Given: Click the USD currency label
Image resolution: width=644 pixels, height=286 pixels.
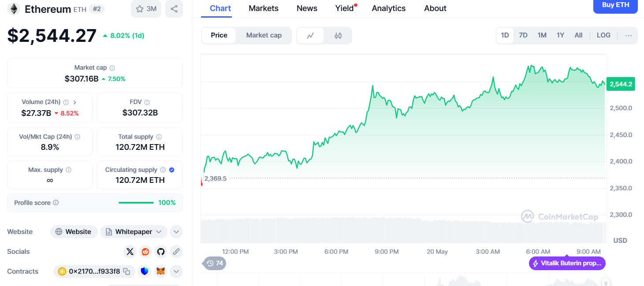Looking at the screenshot, I should [620, 240].
